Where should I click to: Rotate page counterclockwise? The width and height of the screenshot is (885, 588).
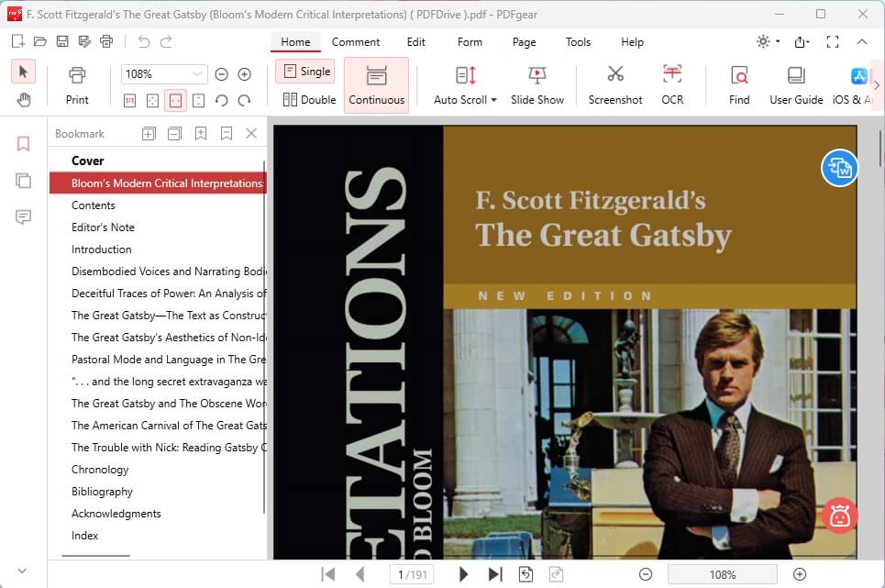tap(221, 100)
